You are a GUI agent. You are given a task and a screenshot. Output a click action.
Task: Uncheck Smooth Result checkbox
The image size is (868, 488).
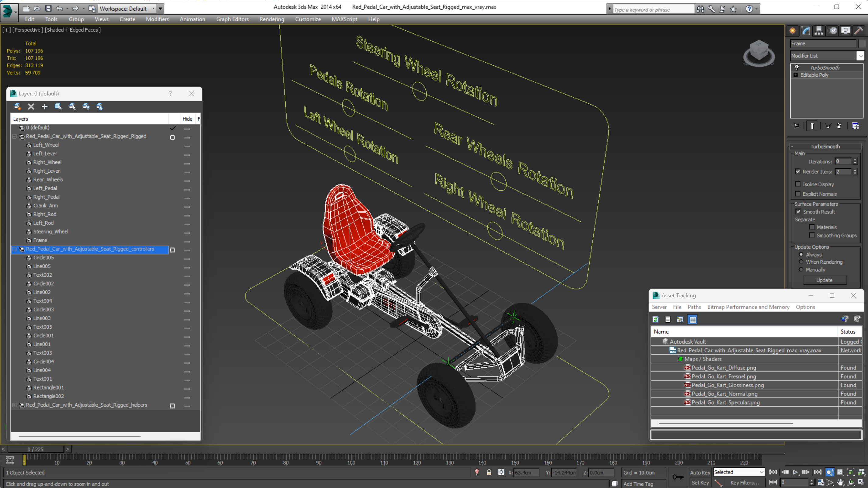tap(798, 212)
